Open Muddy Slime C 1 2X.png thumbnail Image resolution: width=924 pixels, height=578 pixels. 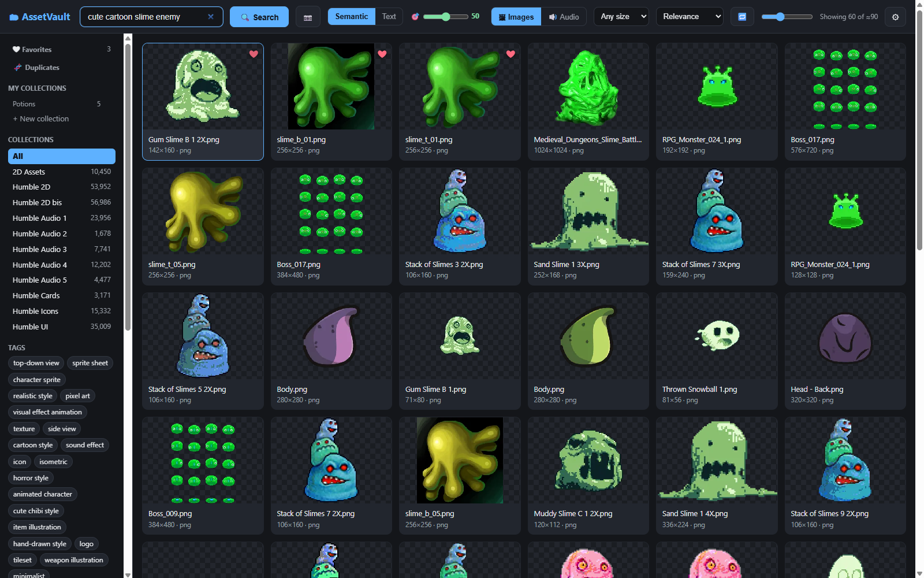588,460
